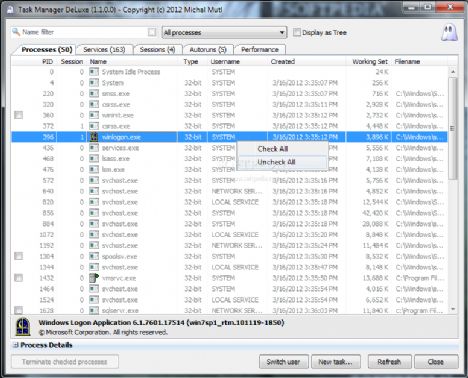Click the wininit.exe process icon

point(94,115)
